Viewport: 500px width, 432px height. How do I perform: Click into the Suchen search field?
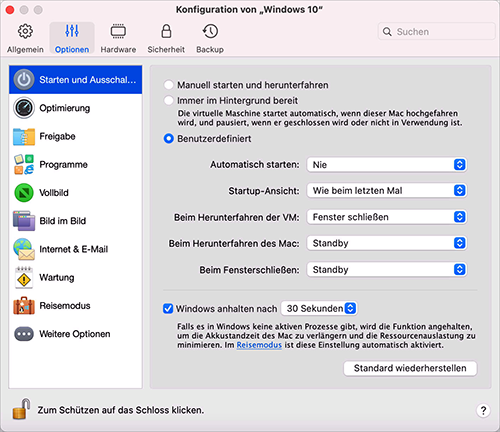(x=436, y=32)
